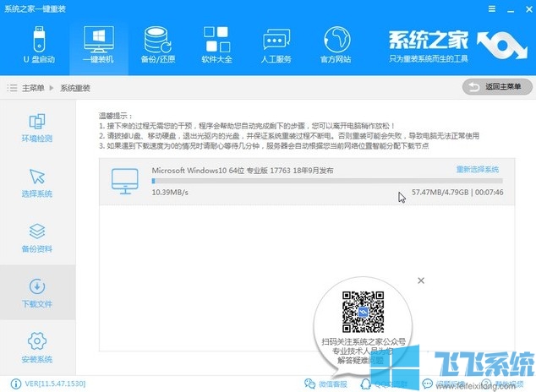Go to 备份资料 step
The height and width of the screenshot is (392, 536).
click(x=37, y=238)
